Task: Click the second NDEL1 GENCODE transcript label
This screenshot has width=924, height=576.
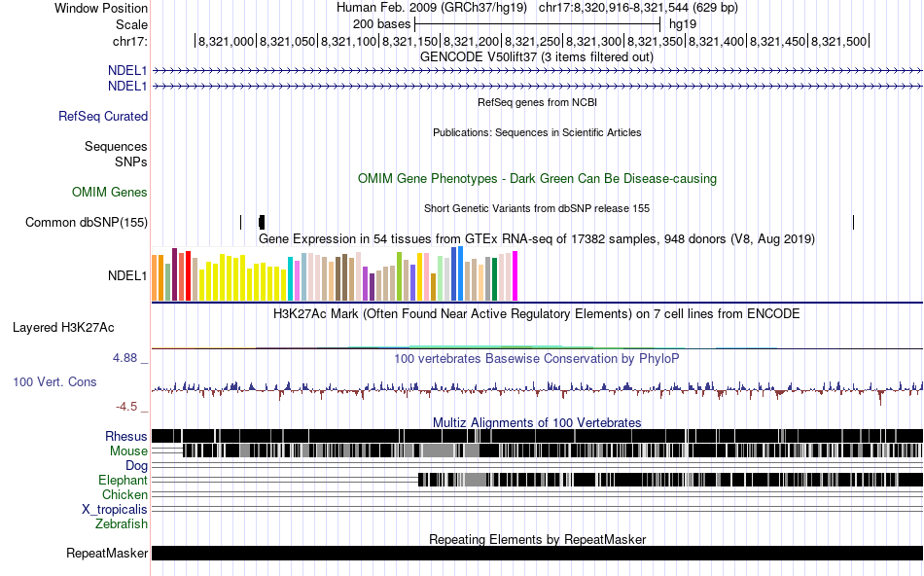Action: click(127, 86)
